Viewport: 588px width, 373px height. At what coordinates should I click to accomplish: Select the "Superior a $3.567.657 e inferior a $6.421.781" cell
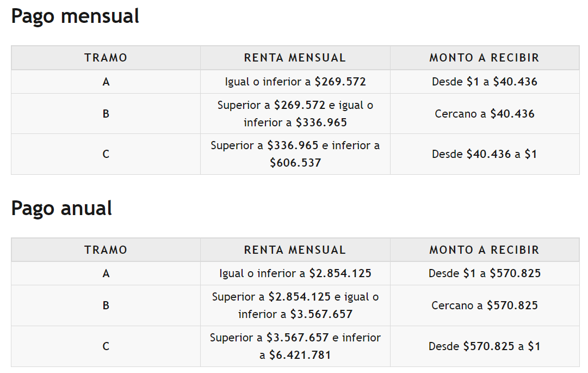click(295, 346)
